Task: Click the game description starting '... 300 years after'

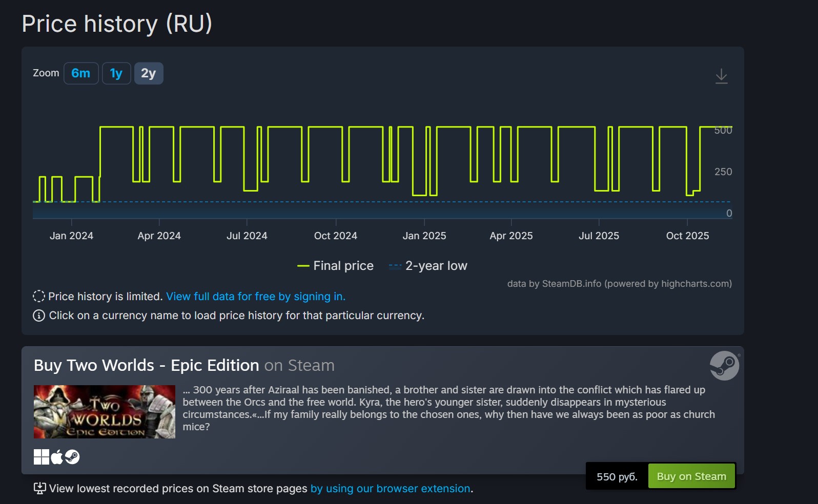Action: (x=449, y=408)
